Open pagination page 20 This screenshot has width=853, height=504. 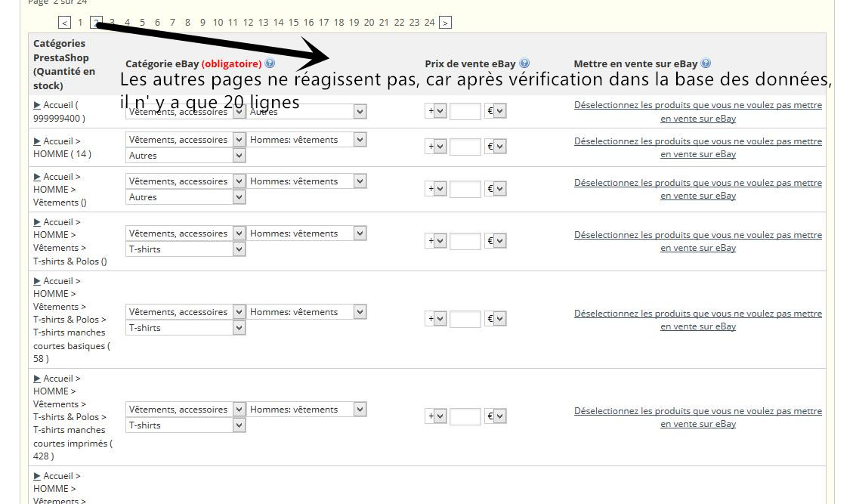click(x=369, y=23)
